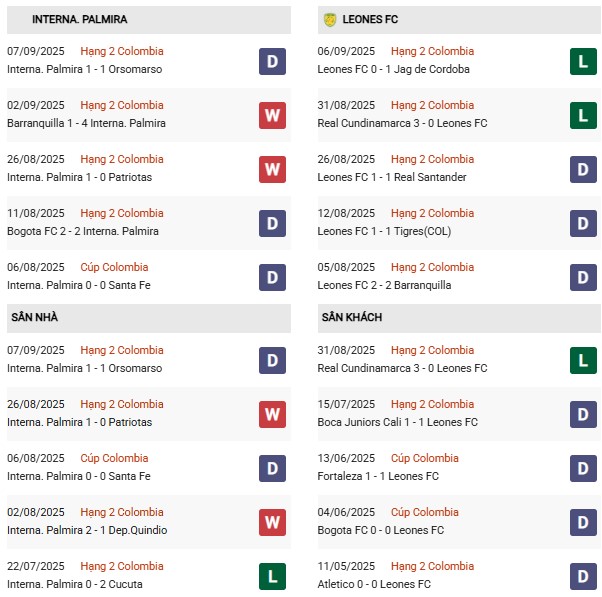This screenshot has height=597, width=602.
Task: Open Hạng 2 Colombia link dated 02/09/2025
Action: coord(122,105)
